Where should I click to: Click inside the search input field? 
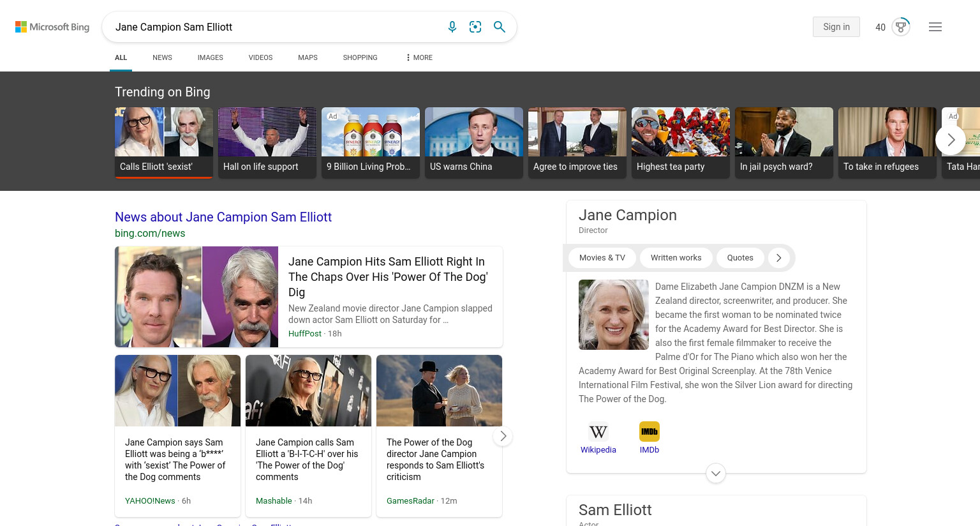click(274, 27)
